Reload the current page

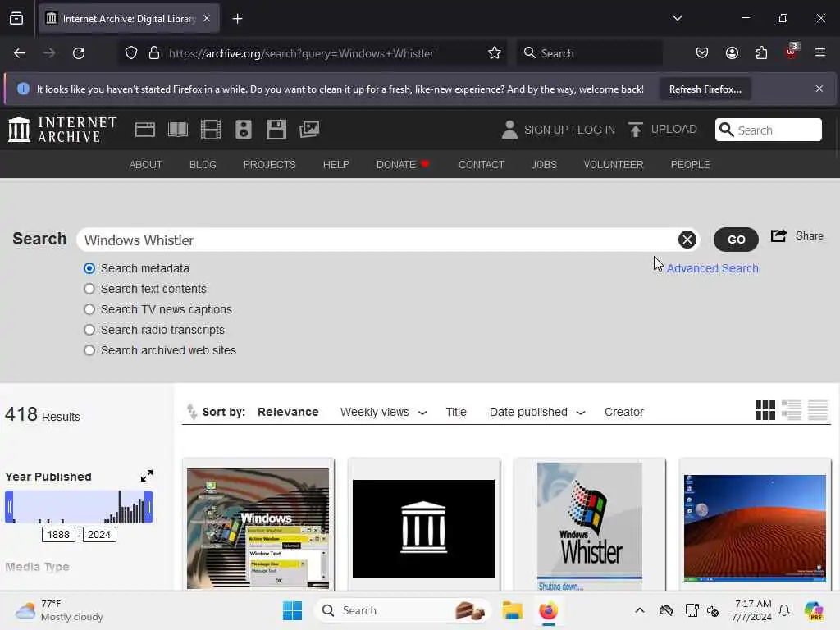pos(79,53)
